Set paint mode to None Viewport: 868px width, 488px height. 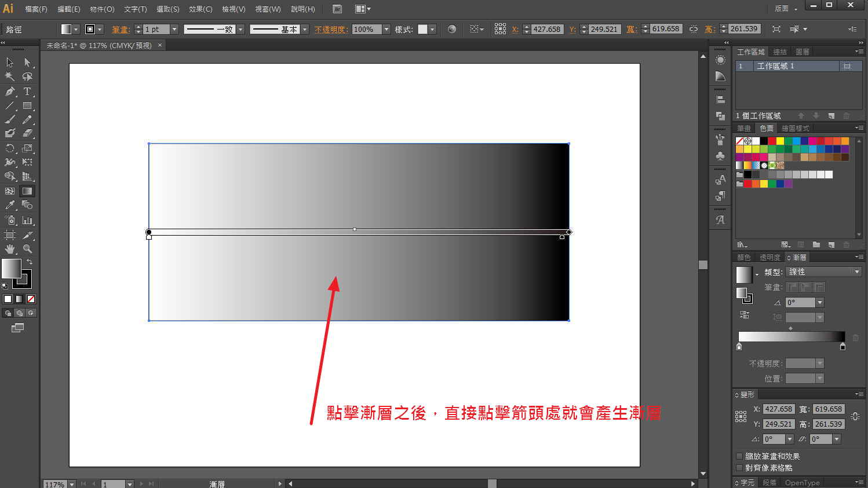coord(31,299)
